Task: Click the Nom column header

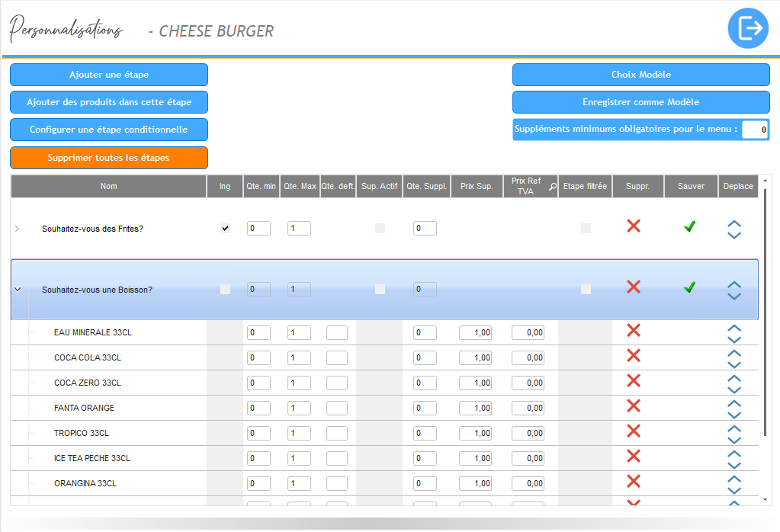Action: pos(109,186)
